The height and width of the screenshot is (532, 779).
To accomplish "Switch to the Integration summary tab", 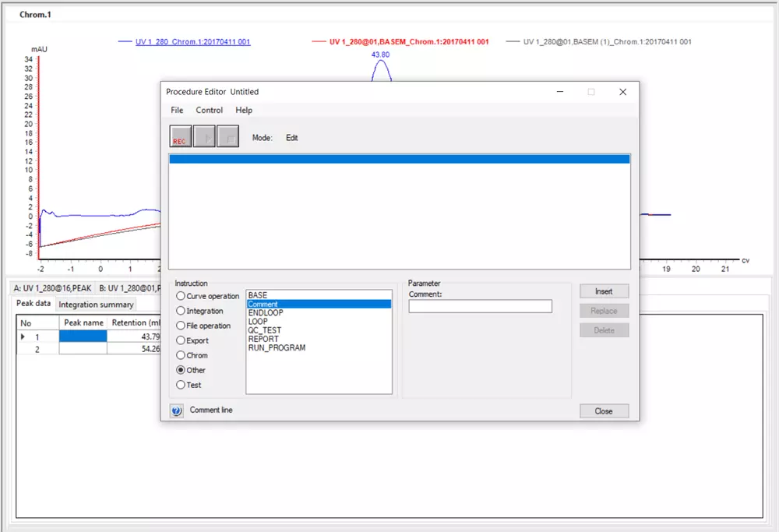I will [96, 305].
